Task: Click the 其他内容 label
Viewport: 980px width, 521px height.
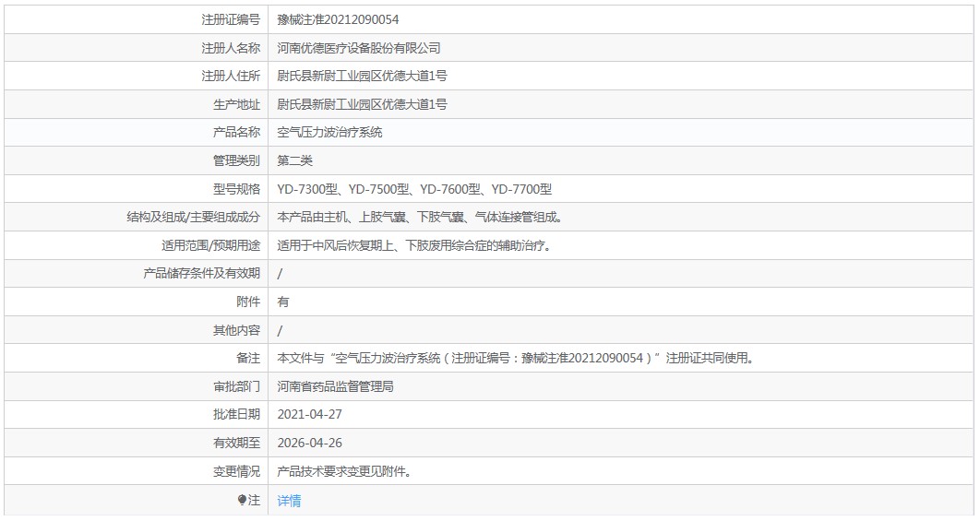Action: [236, 330]
